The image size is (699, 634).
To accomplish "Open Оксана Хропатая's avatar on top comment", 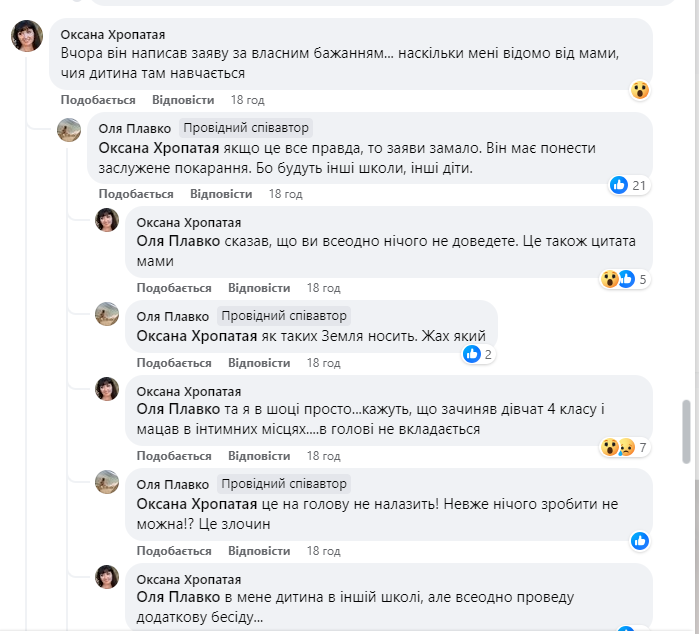I will 26,37.
